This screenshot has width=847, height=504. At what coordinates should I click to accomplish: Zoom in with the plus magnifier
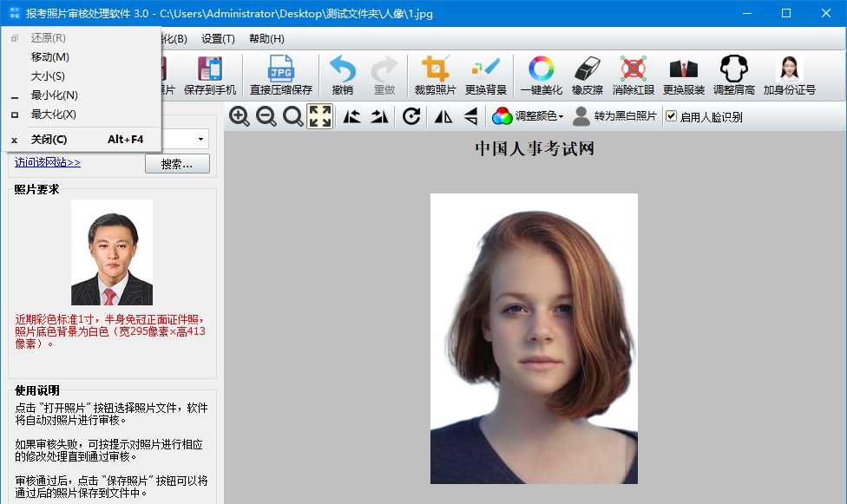click(240, 116)
